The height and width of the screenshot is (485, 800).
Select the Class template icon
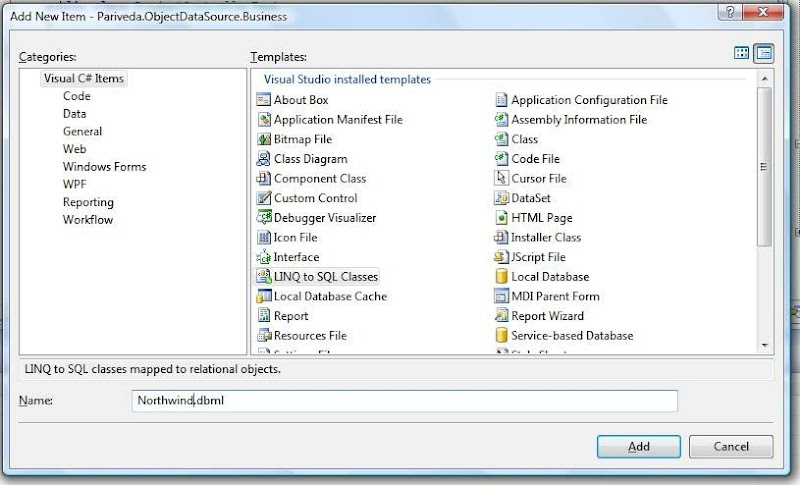pyautogui.click(x=501, y=139)
